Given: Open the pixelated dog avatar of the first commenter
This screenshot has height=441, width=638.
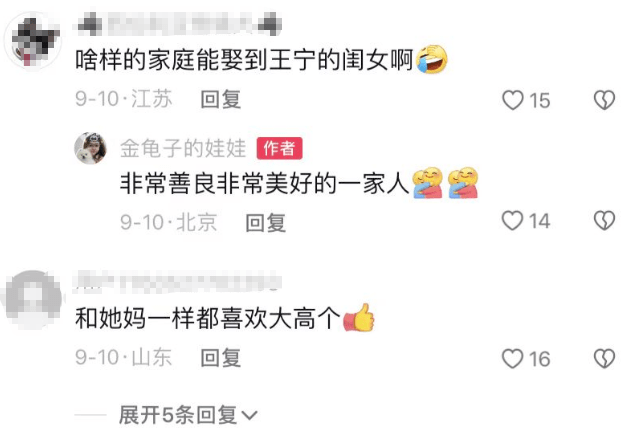Looking at the screenshot, I should (33, 41).
